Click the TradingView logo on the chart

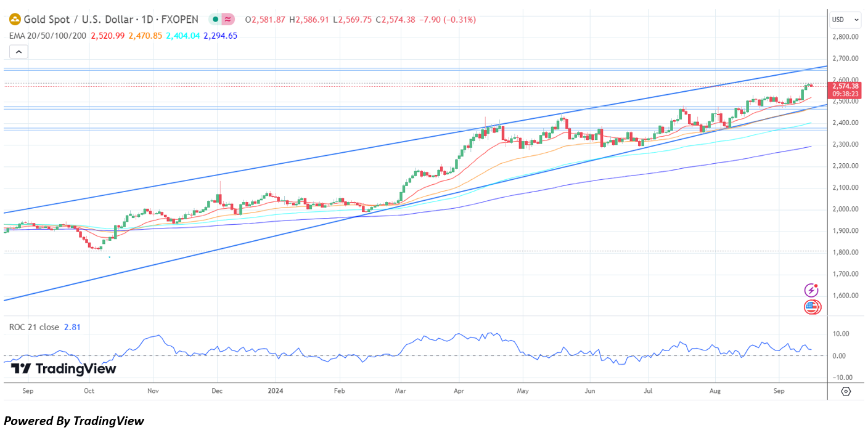coord(64,369)
